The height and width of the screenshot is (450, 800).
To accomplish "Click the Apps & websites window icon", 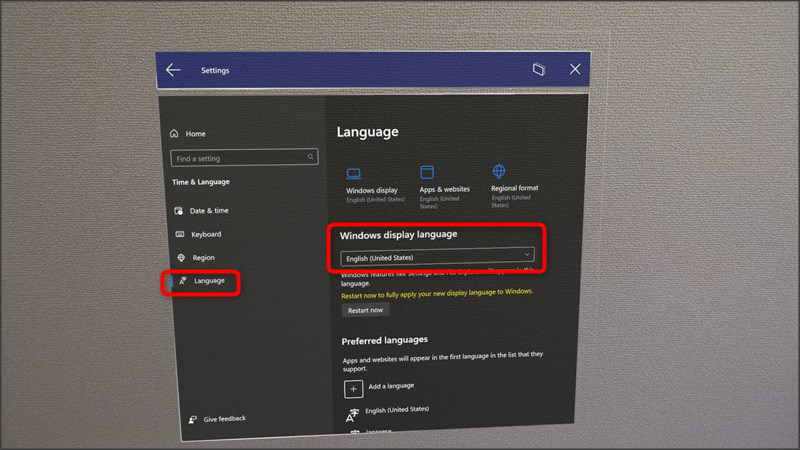I will pos(428,172).
